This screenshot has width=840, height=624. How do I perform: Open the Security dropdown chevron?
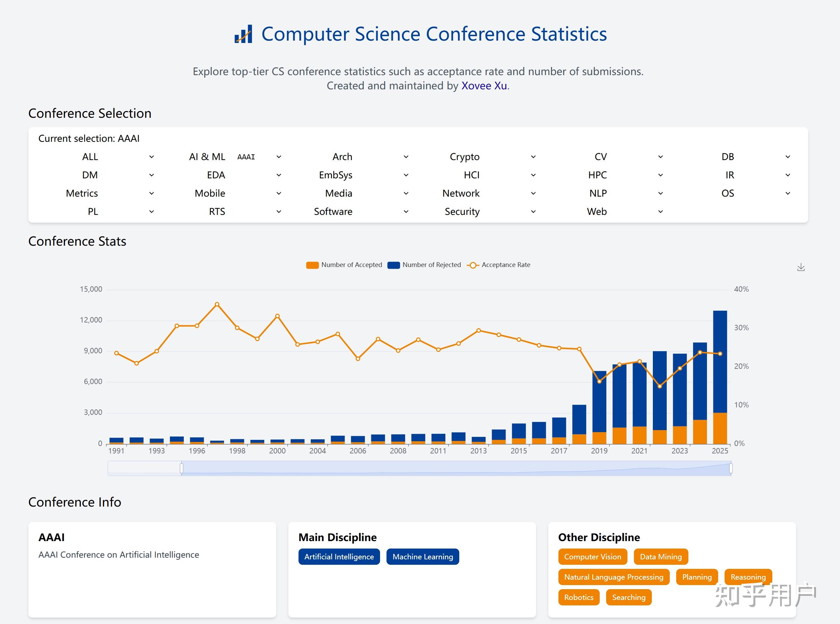tap(533, 211)
